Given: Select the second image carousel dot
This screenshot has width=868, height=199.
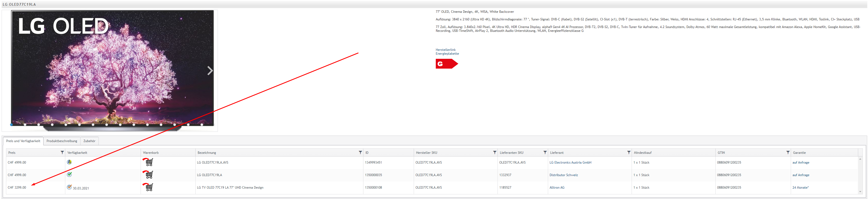Looking at the screenshot, I should click(x=25, y=124).
